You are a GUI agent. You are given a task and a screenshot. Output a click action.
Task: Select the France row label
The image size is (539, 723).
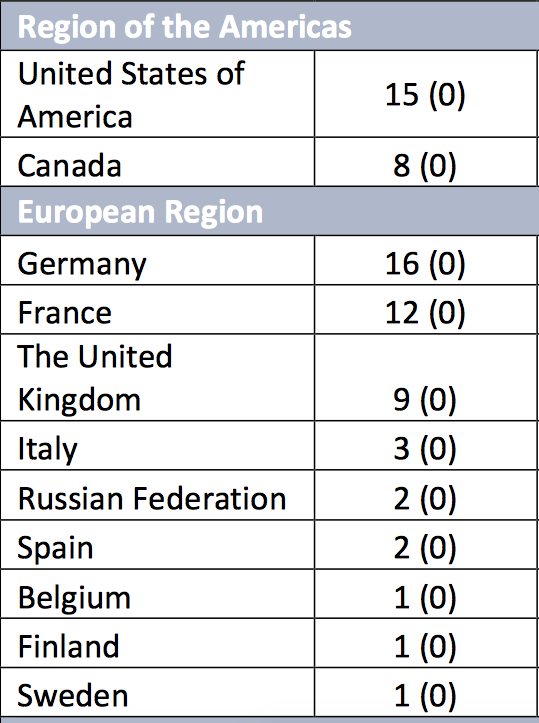[x=157, y=309]
